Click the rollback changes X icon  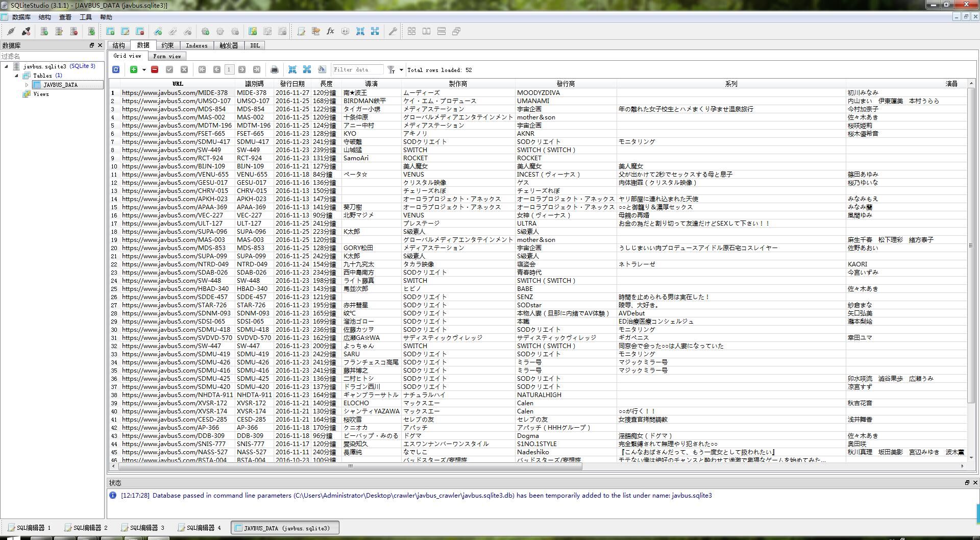point(184,69)
